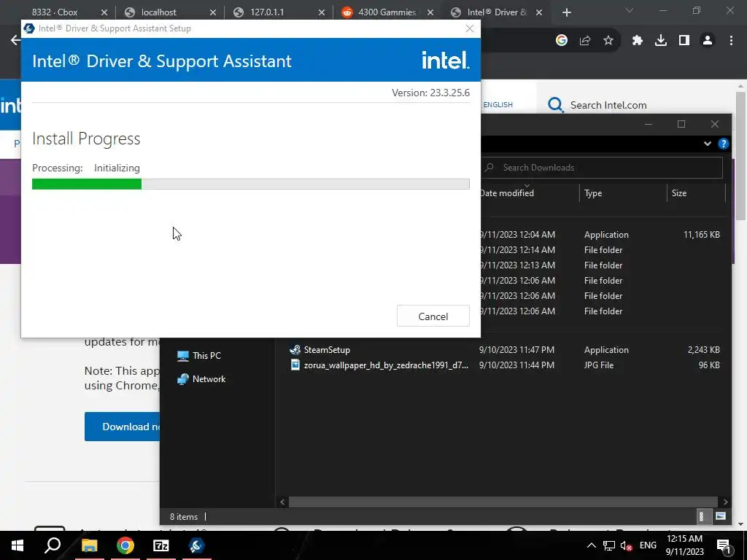The height and width of the screenshot is (560, 747).
Task: Switch to the 8332 Cbox tab
Action: point(54,12)
